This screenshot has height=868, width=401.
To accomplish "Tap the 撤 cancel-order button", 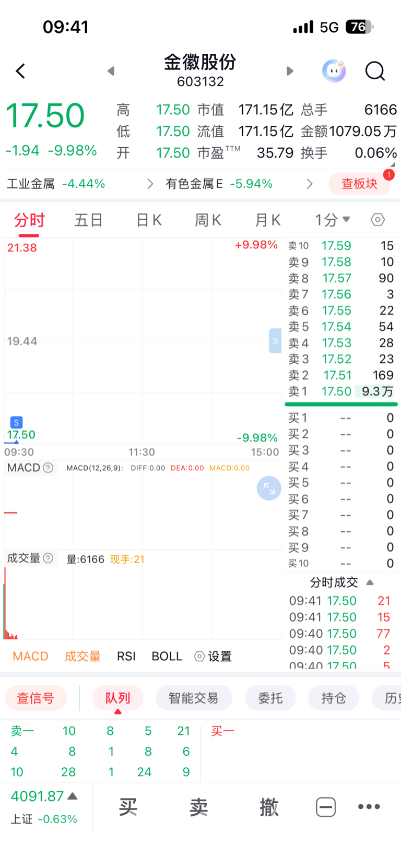I will pyautogui.click(x=269, y=807).
